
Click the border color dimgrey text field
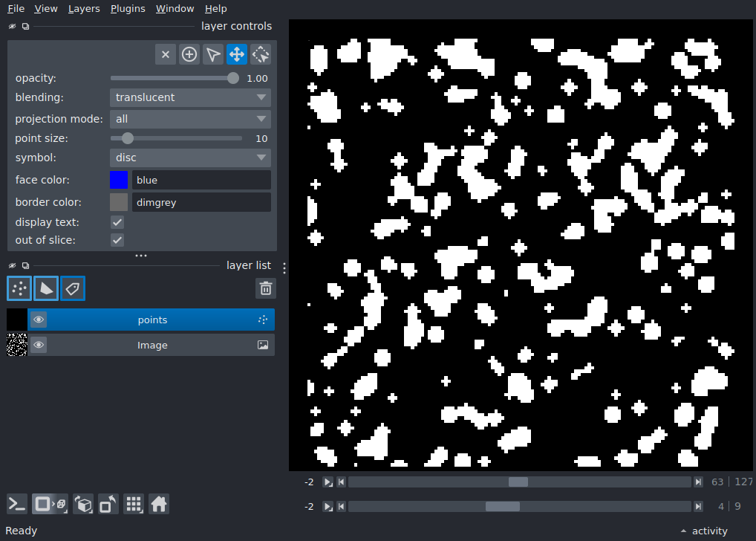pyautogui.click(x=201, y=202)
